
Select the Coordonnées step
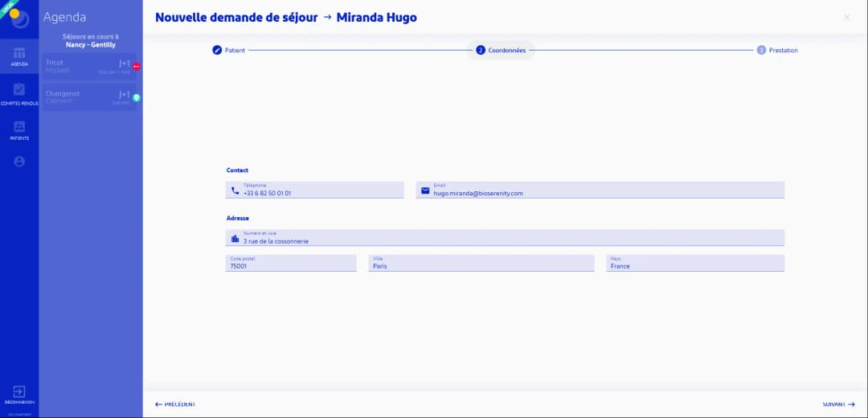click(x=501, y=50)
